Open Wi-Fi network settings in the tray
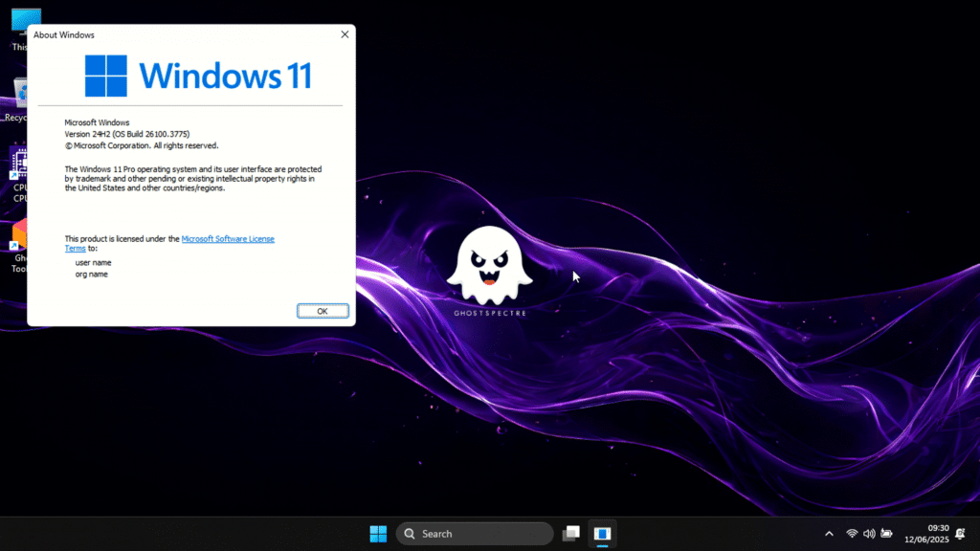The image size is (980, 551). (852, 534)
